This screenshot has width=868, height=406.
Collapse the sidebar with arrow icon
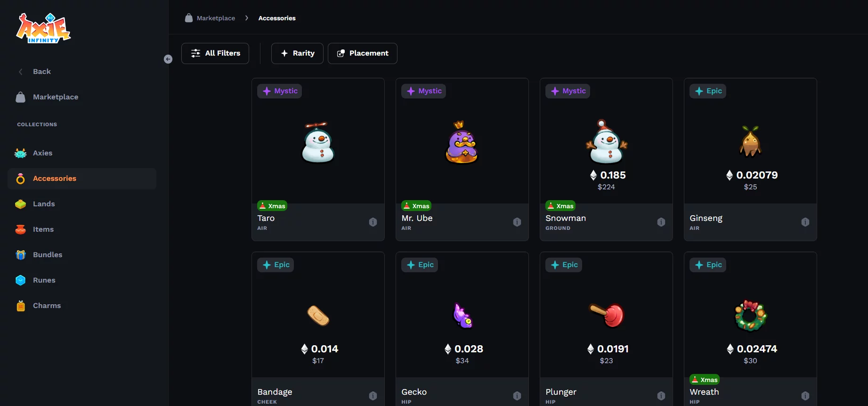168,59
